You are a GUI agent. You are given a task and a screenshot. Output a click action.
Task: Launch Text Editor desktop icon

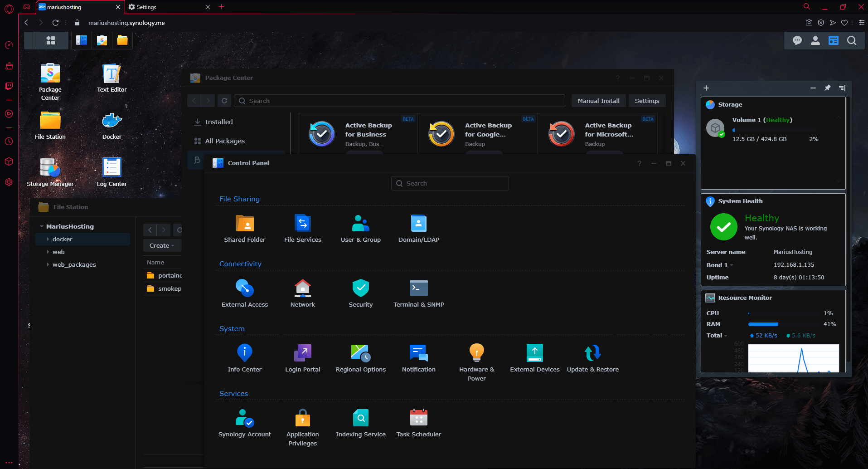coord(112,78)
